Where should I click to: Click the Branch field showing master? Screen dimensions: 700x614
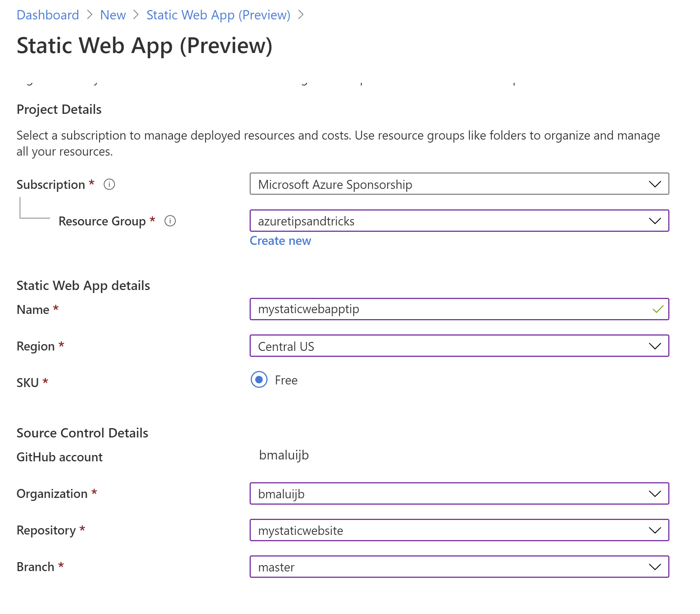[459, 567]
